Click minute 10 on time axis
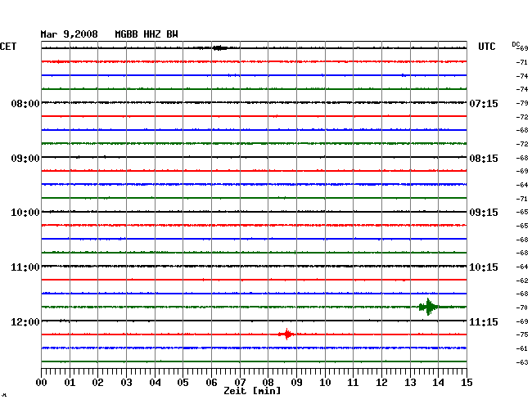This screenshot has height=404, width=532. click(325, 382)
